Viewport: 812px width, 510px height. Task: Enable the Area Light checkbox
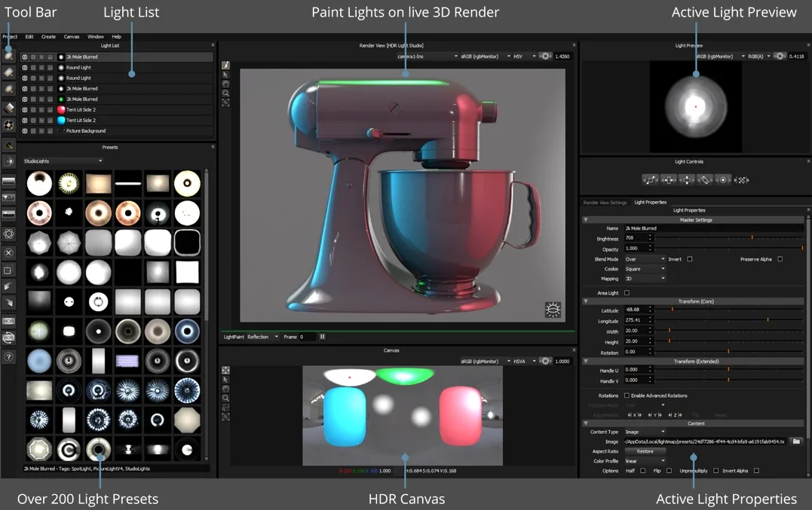click(x=626, y=293)
